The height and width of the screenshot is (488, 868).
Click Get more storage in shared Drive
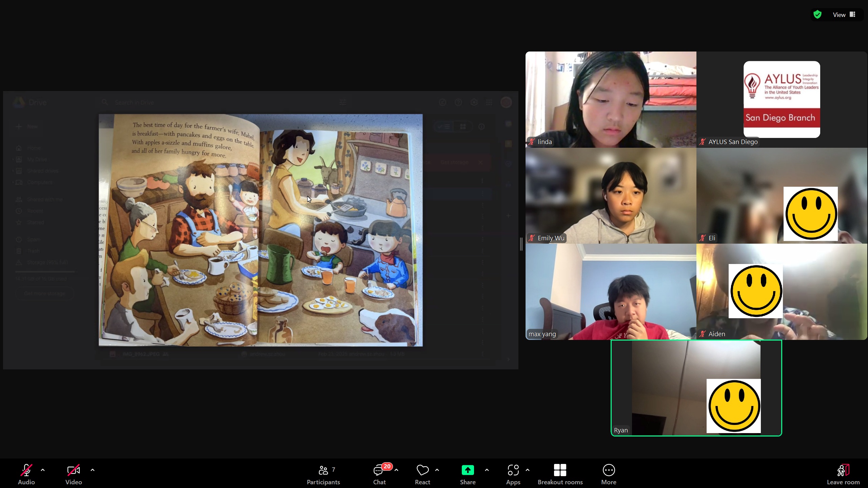(x=44, y=293)
